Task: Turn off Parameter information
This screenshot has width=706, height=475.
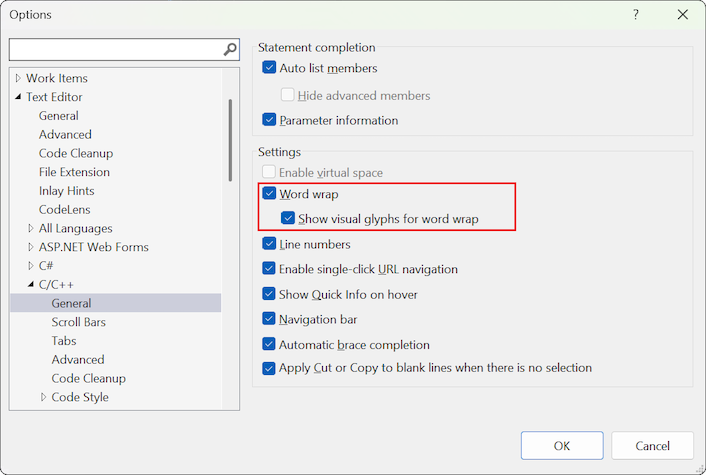Action: point(269,120)
